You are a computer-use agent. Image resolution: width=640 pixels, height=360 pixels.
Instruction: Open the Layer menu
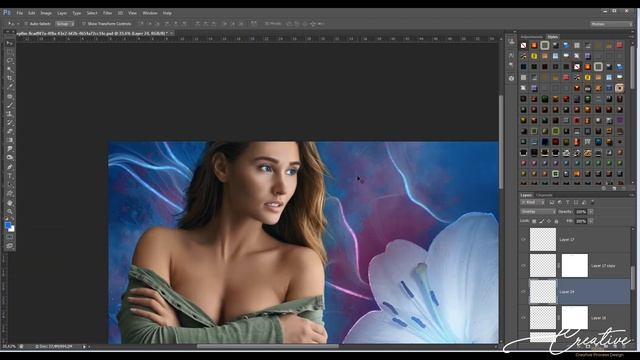coord(62,13)
